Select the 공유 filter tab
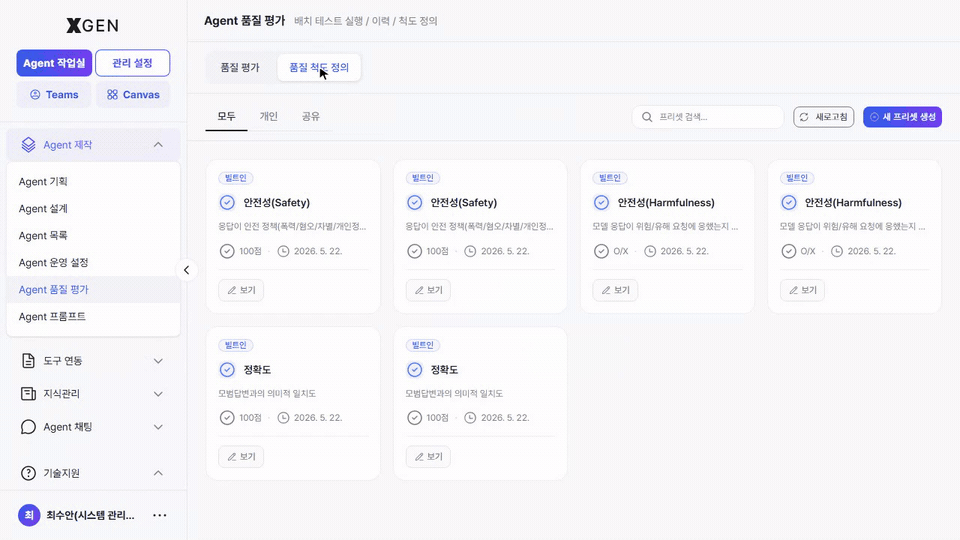 pos(311,116)
